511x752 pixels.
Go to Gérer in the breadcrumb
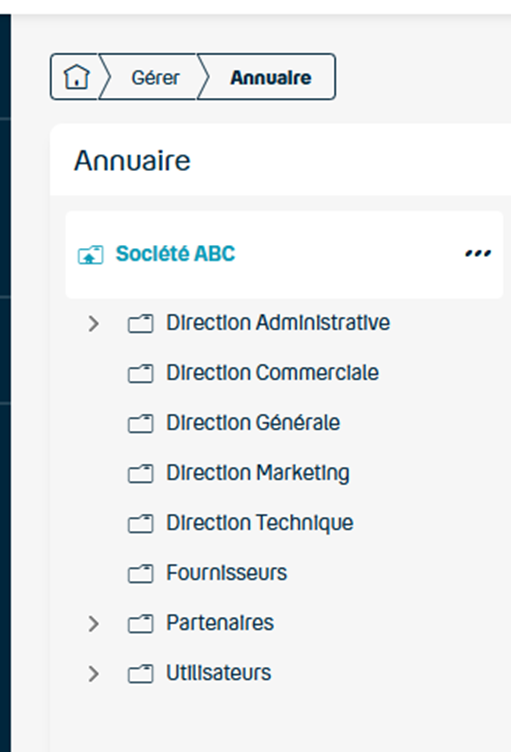tap(155, 77)
